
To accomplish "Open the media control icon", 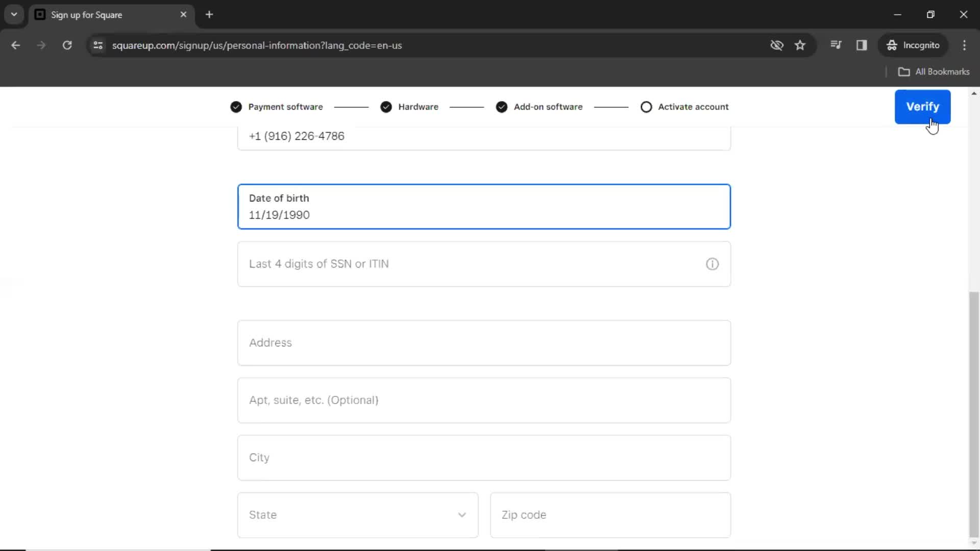I will pos(836,45).
